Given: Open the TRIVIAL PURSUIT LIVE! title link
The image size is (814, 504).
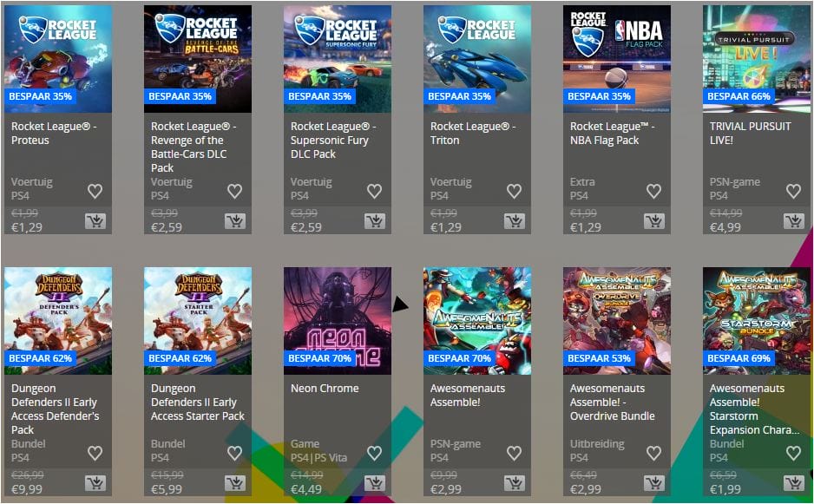Looking at the screenshot, I should pyautogui.click(x=750, y=134).
